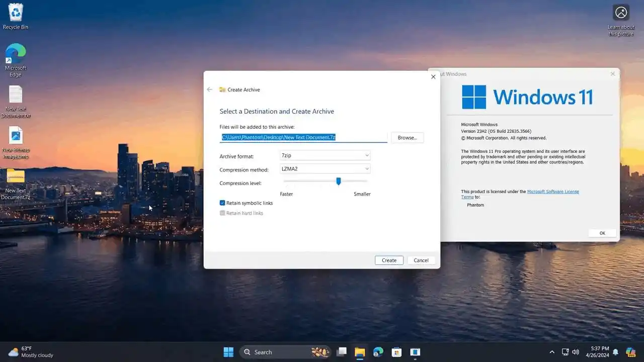Open the weather widget on taskbar
Image resolution: width=644 pixels, height=362 pixels.
click(x=30, y=352)
